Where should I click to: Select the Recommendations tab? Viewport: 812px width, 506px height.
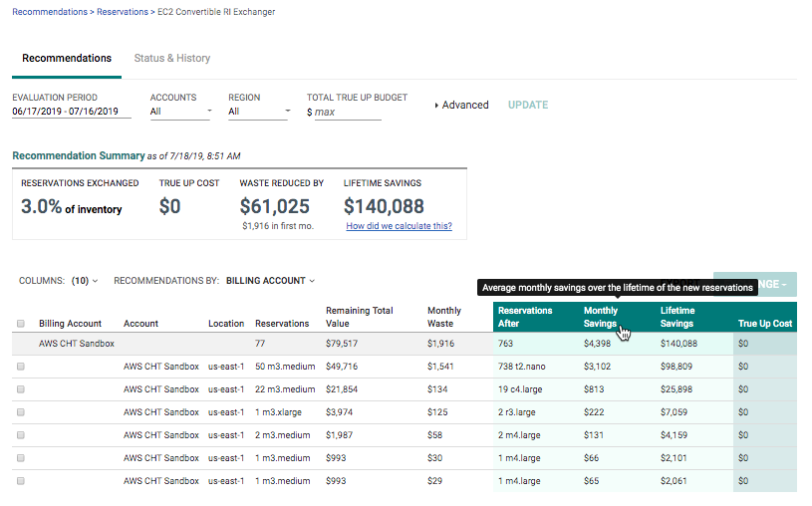pyautogui.click(x=67, y=58)
